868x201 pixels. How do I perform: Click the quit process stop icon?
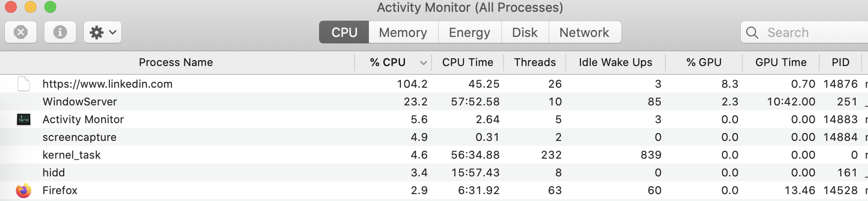coord(21,33)
